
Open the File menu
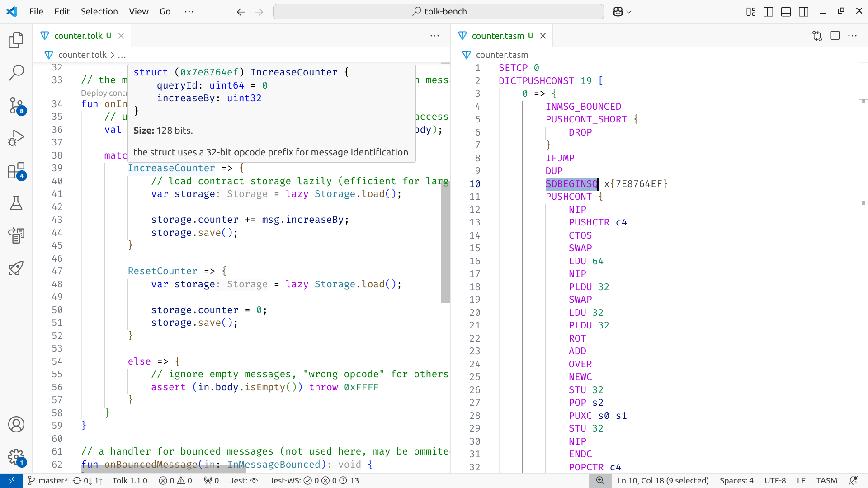pyautogui.click(x=36, y=12)
